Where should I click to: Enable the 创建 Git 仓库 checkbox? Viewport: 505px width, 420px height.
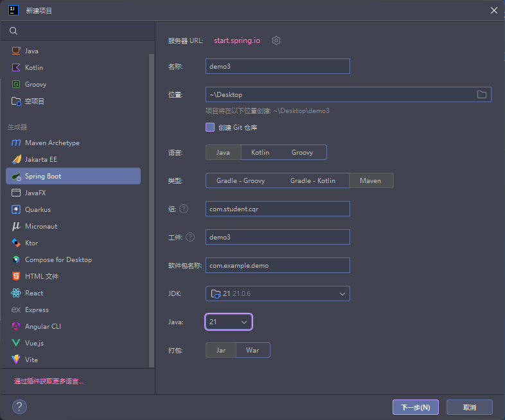point(210,127)
